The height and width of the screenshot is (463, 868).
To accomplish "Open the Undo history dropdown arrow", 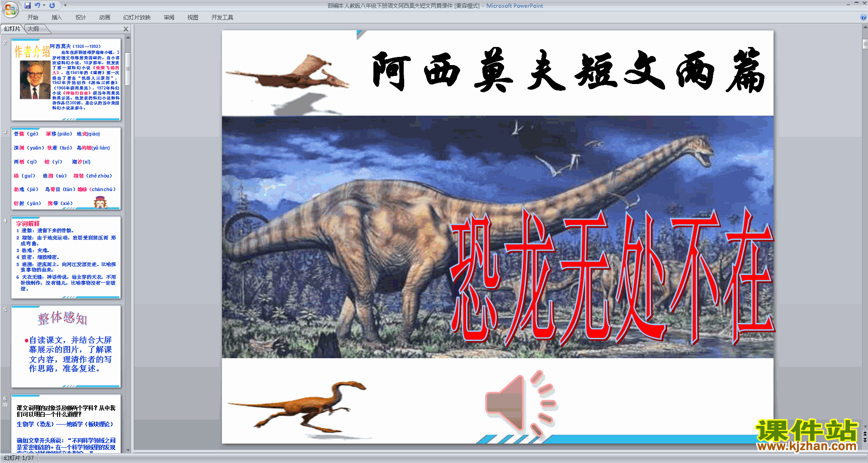I will click(x=44, y=5).
